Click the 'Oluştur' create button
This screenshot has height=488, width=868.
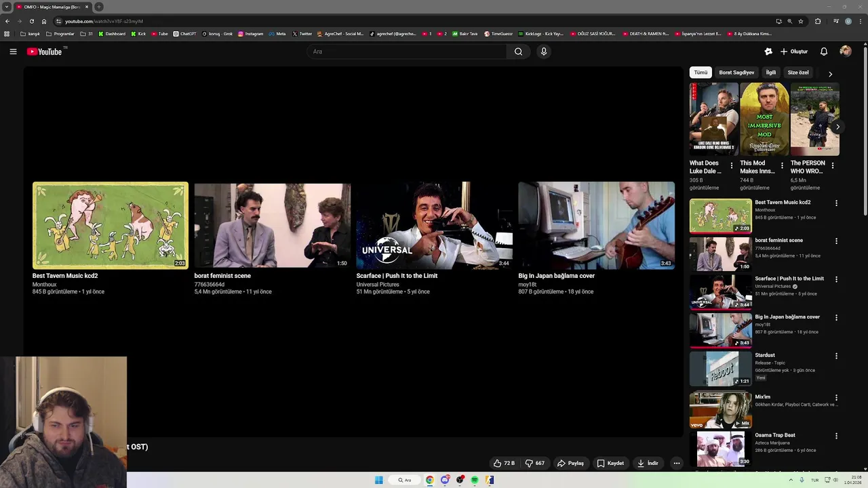pyautogui.click(x=794, y=52)
